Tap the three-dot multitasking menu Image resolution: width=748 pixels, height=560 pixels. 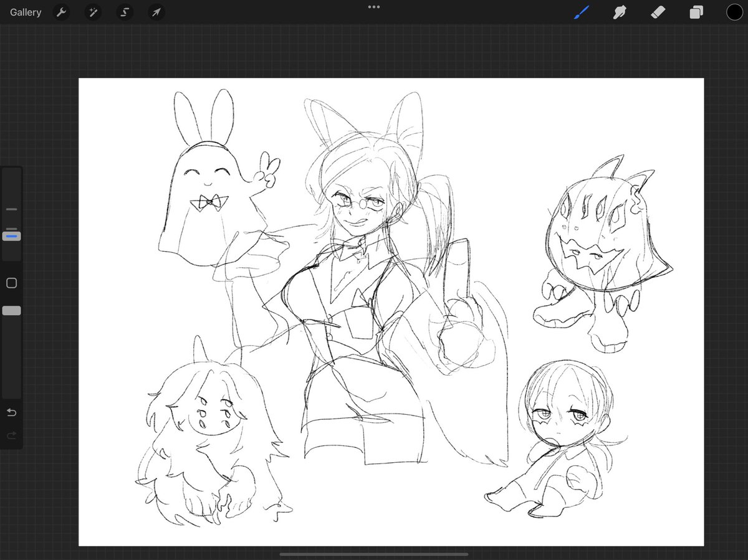coord(374,7)
